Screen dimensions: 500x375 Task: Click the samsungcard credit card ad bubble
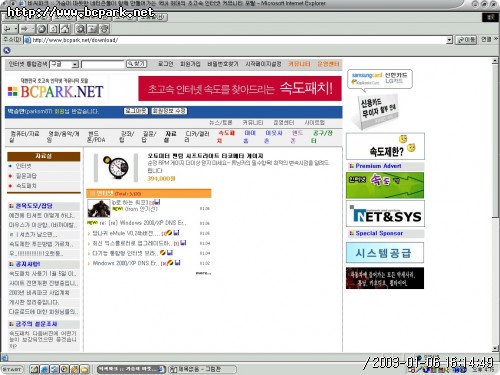tap(379, 78)
